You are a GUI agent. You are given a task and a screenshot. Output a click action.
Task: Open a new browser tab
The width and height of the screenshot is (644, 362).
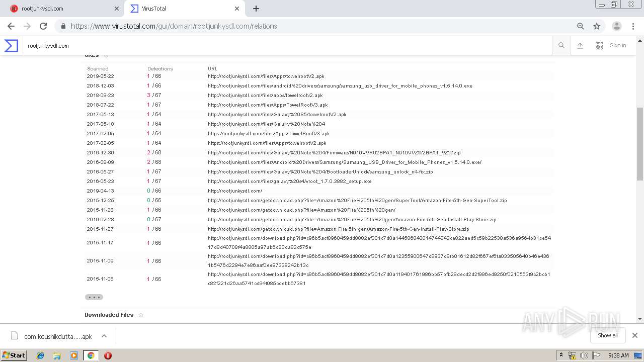click(x=256, y=9)
